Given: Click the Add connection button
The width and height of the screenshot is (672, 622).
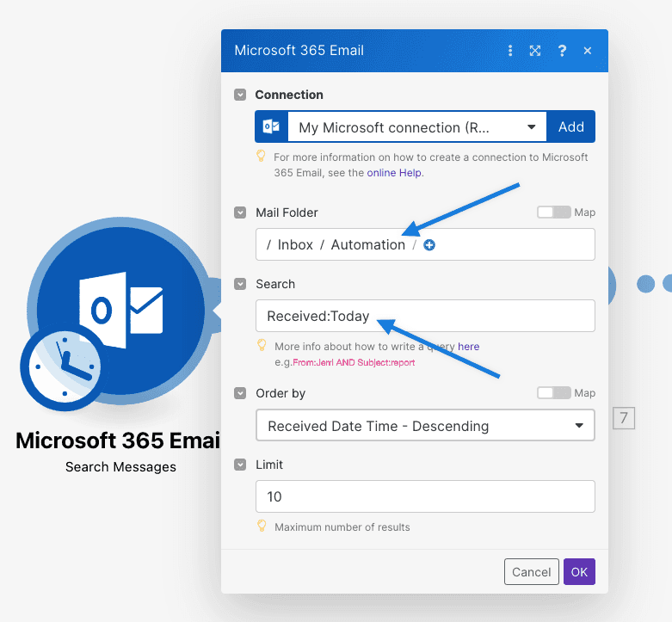Looking at the screenshot, I should click(570, 126).
